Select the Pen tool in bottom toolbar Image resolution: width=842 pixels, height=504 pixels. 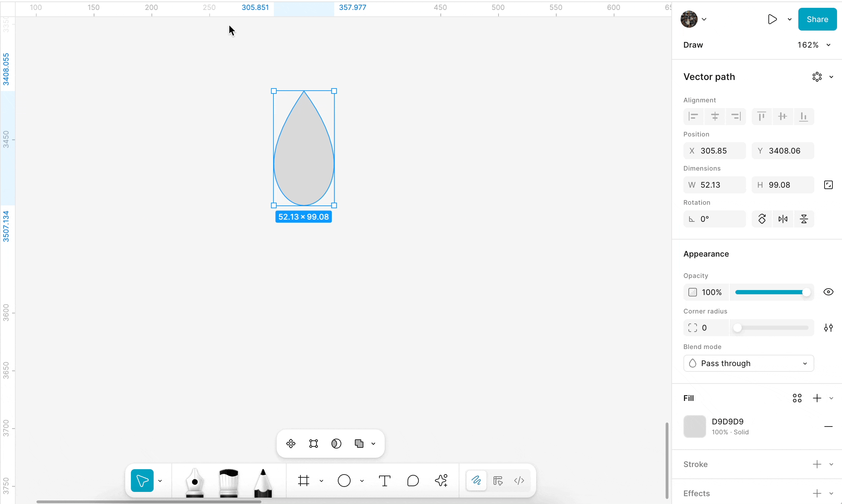click(x=194, y=482)
